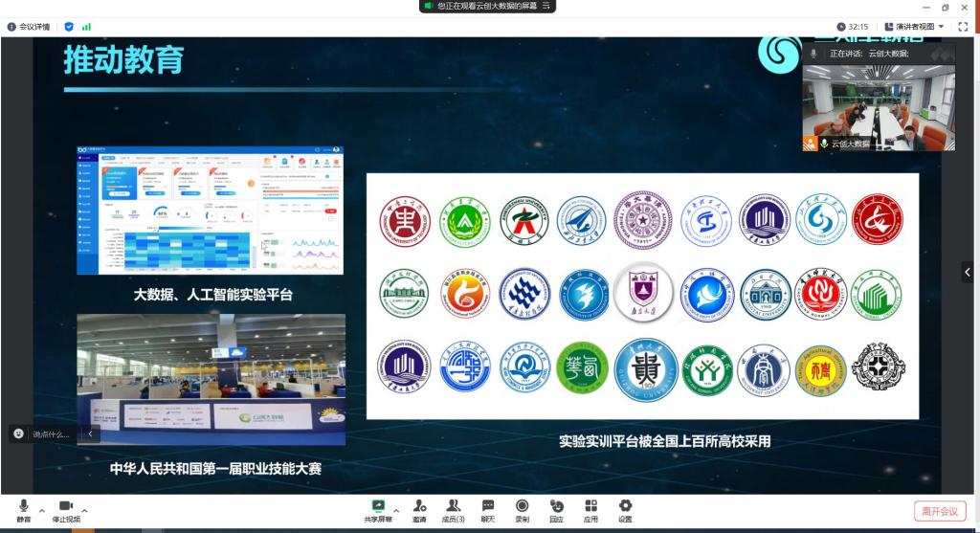Click the 说点什么... message input
The height and width of the screenshot is (533, 980).
pos(52,434)
